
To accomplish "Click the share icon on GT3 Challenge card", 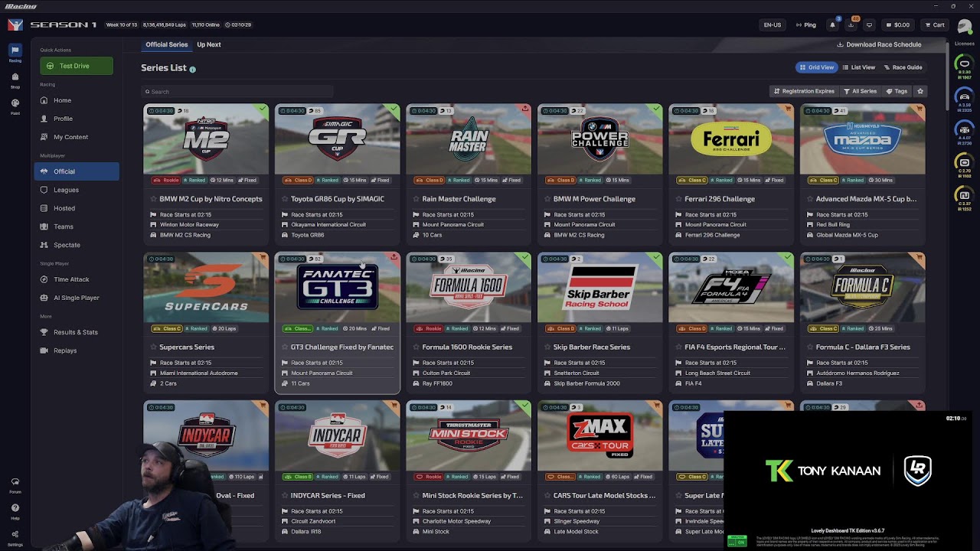I will 394,257.
